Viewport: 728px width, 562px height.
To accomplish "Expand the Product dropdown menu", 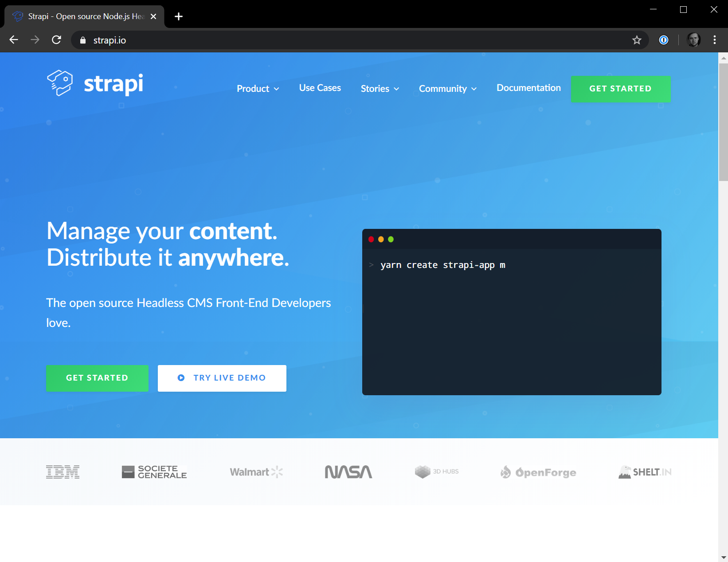I will tap(258, 89).
